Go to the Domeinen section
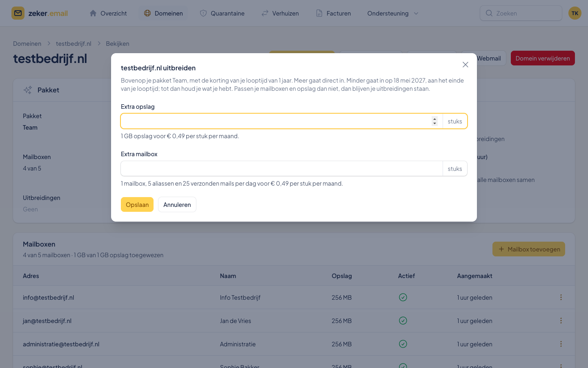Image resolution: width=588 pixels, height=368 pixels. pos(163,13)
